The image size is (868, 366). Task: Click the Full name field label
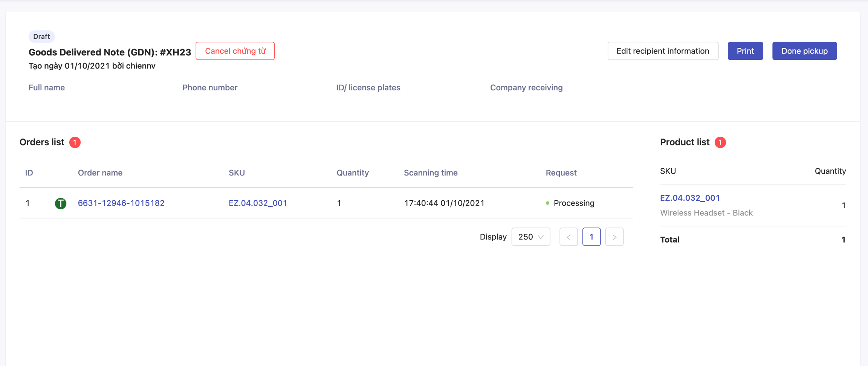[47, 87]
